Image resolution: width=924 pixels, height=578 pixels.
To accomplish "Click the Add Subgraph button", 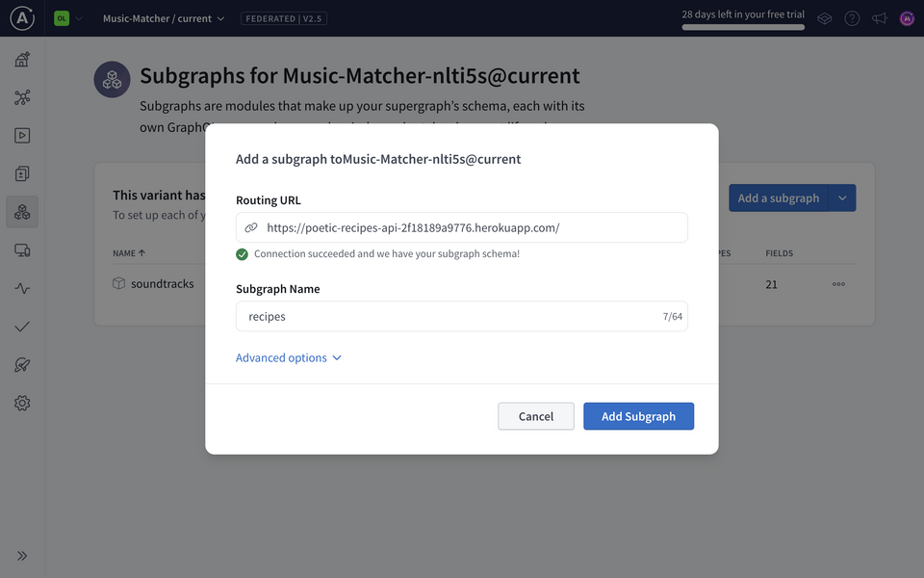I will [x=638, y=416].
